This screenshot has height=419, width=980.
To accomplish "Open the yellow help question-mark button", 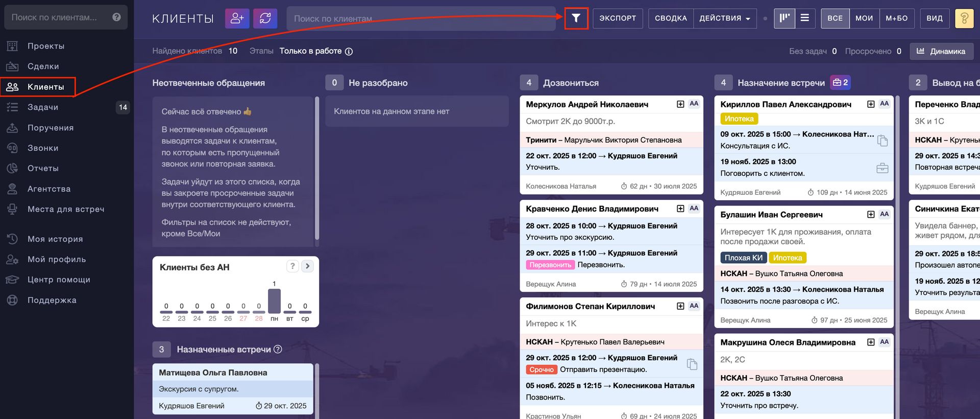I will [964, 18].
